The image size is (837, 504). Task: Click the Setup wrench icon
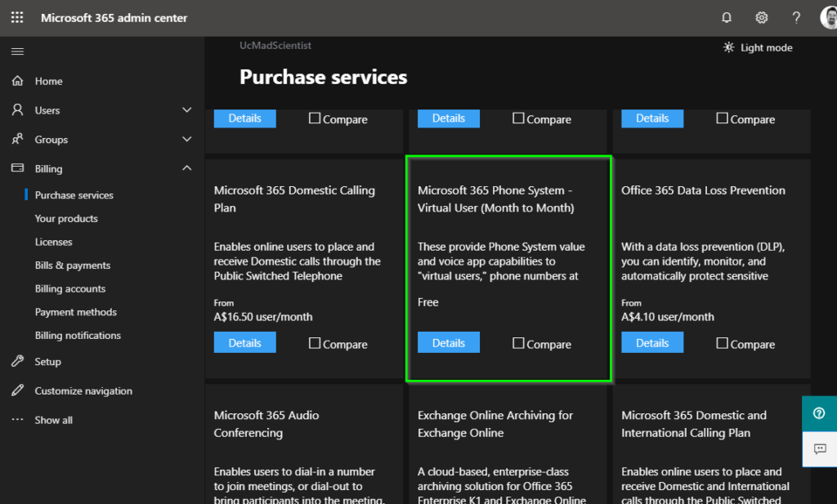pos(18,361)
